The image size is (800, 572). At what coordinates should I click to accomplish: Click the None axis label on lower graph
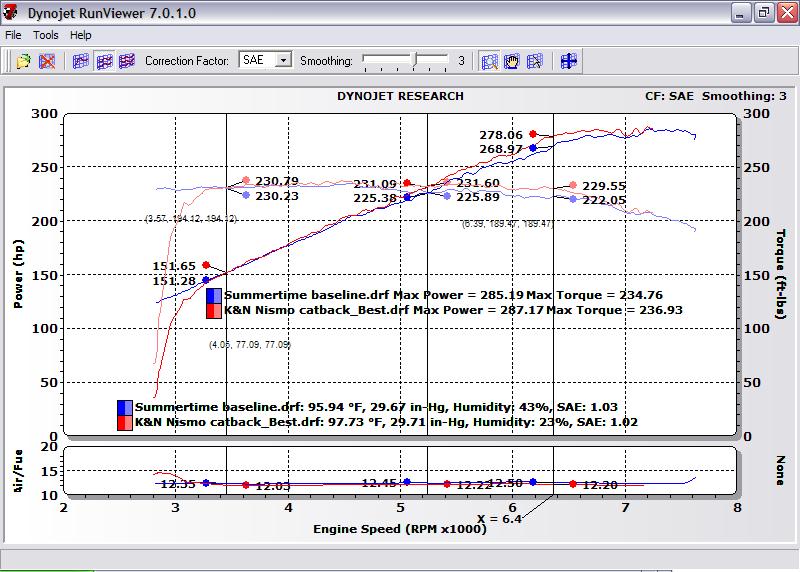781,470
